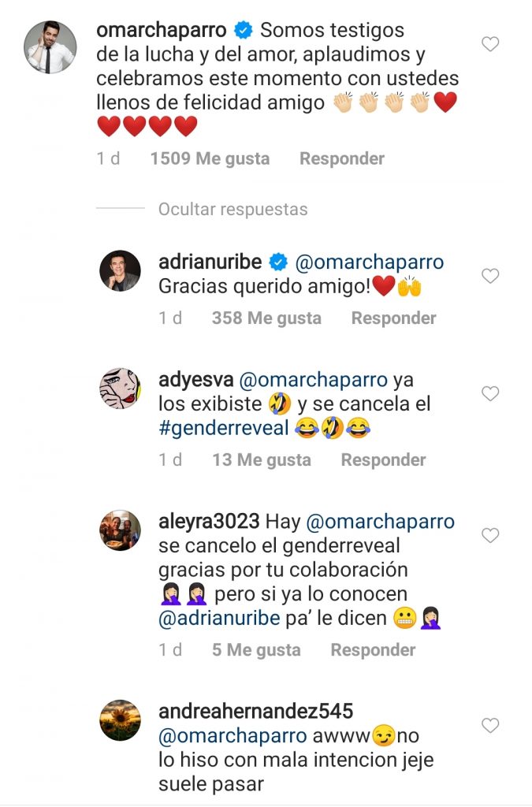The image size is (532, 807).
Task: Open the @adrianuribe mention in aleyra3023's reply
Action: [x=219, y=618]
